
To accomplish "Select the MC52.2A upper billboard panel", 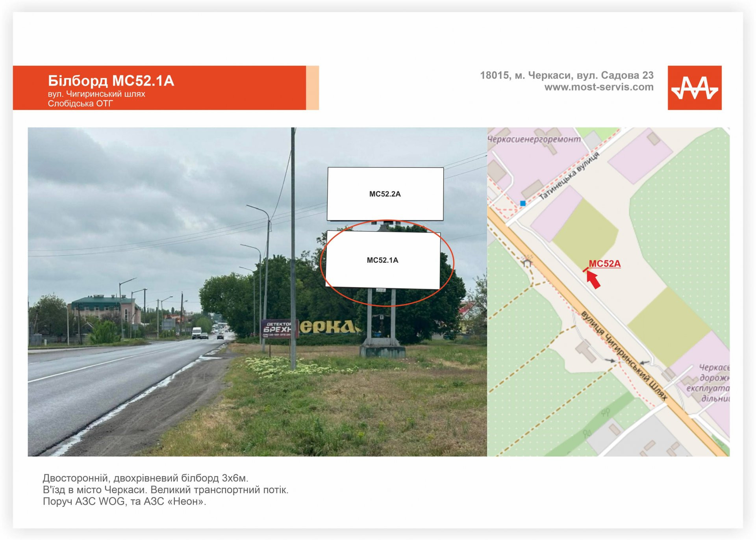I will click(385, 194).
